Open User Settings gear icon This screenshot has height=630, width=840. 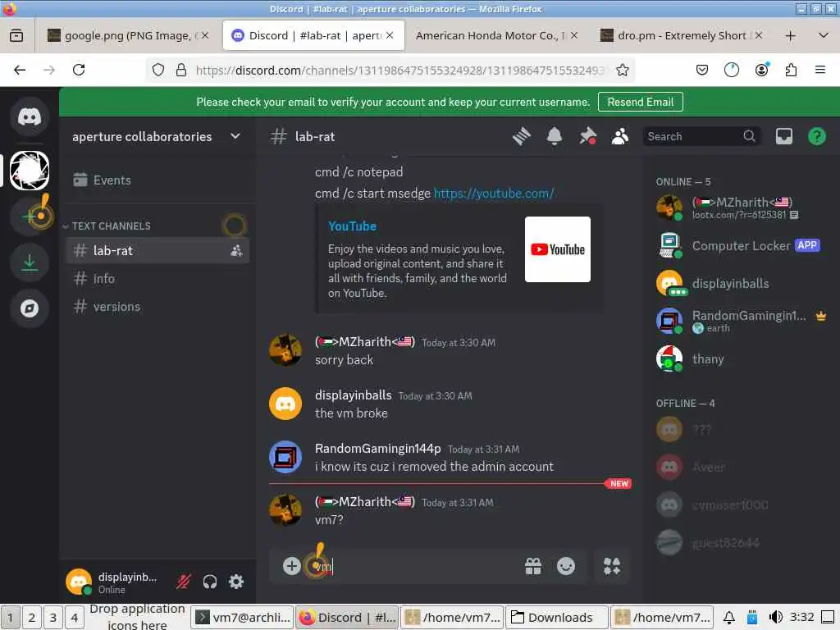click(x=236, y=582)
